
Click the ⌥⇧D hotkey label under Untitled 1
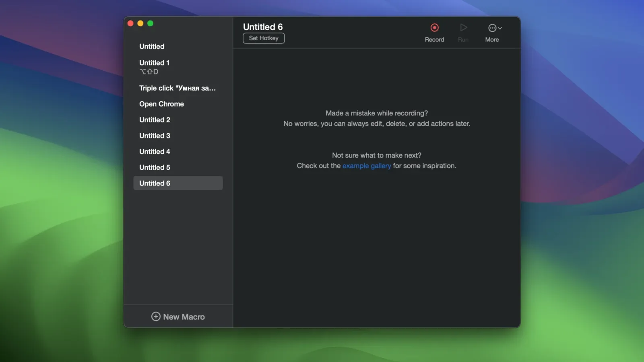[149, 72]
